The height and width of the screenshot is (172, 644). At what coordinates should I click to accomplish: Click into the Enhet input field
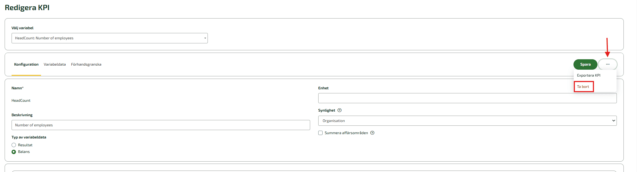(x=467, y=98)
